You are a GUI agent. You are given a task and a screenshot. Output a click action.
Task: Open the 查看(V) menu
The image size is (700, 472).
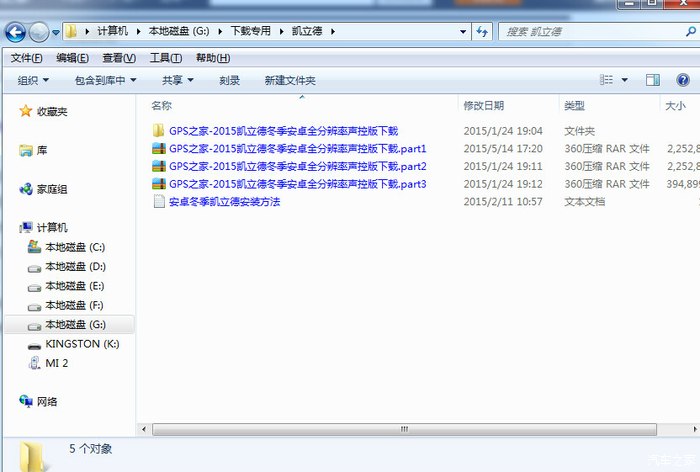point(119,58)
